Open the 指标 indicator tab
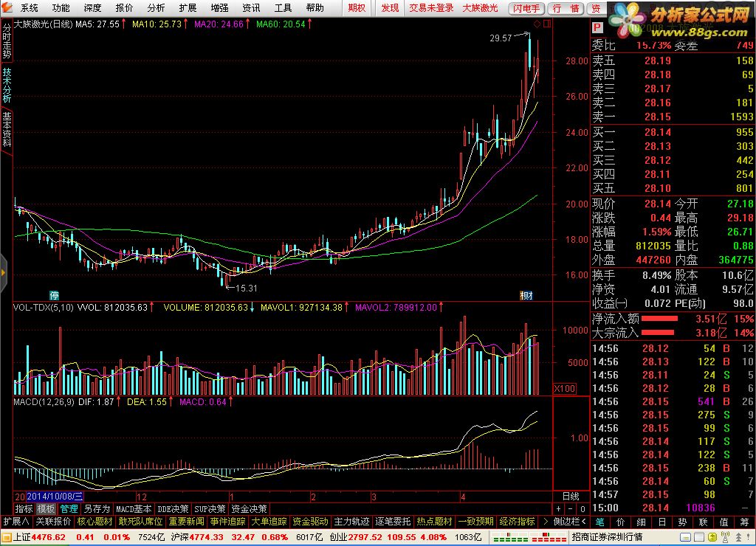Screen dimensions: 756x546 pyautogui.click(x=24, y=509)
